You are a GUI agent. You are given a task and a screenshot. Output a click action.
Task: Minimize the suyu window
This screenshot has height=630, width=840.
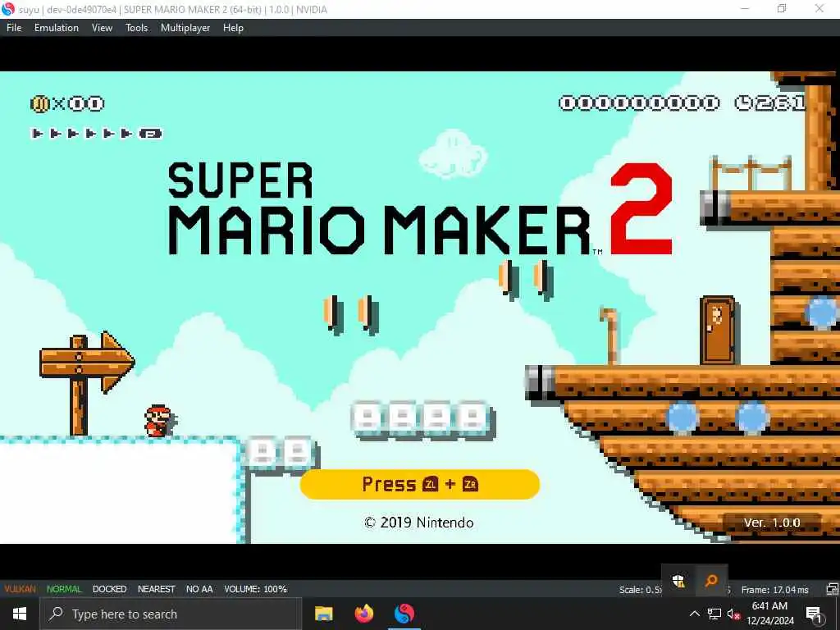(x=745, y=8)
